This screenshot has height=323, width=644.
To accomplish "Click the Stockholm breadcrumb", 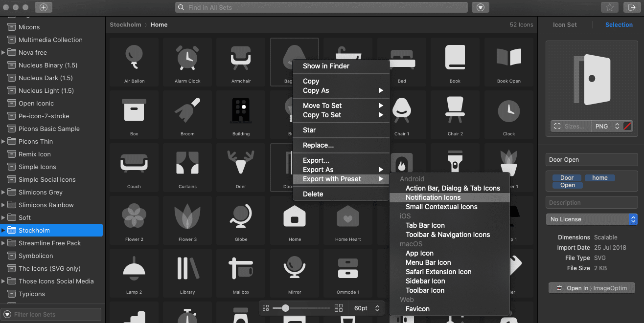I will pyautogui.click(x=125, y=24).
